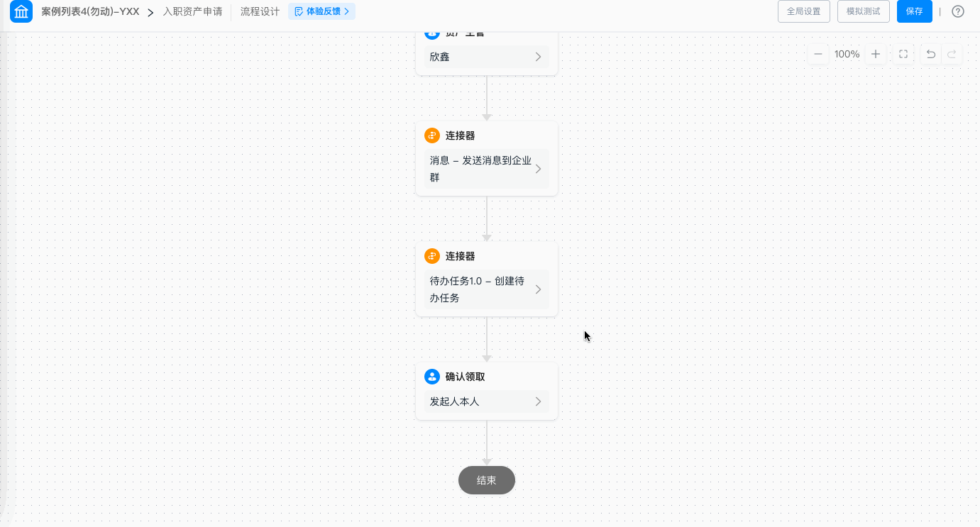The width and height of the screenshot is (980, 527).
Task: Click the app home bank icon
Action: pos(21,11)
